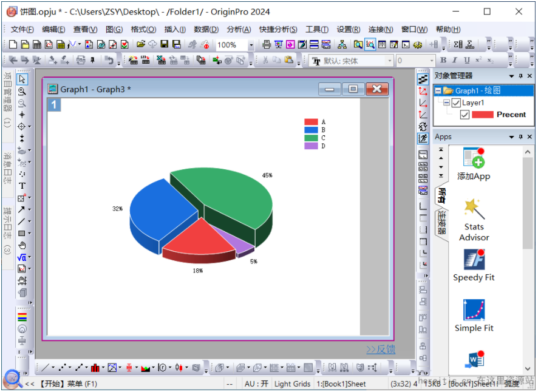Close the Apps panel
The height and width of the screenshot is (392, 538).
[x=529, y=137]
